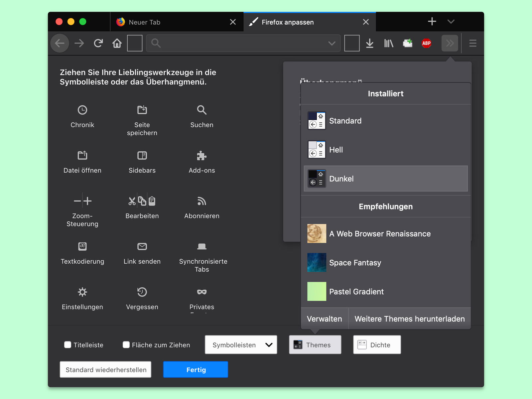The width and height of the screenshot is (532, 399).
Task: Select the Dunkel theme
Action: 386,179
